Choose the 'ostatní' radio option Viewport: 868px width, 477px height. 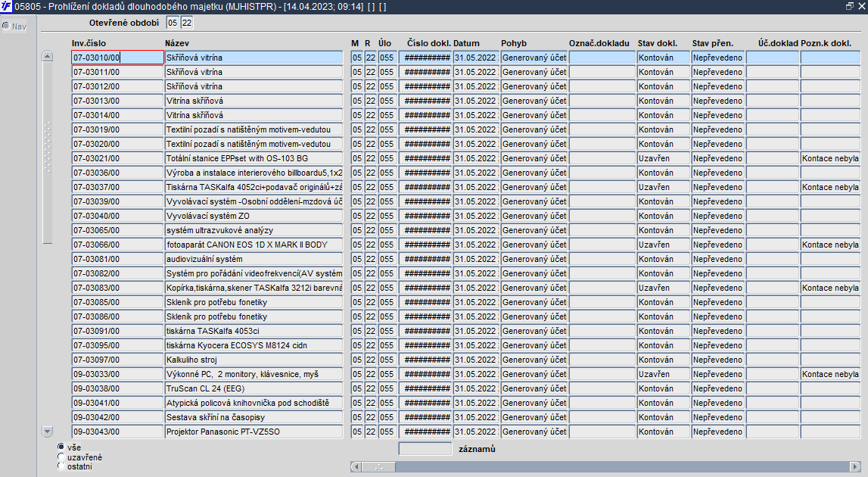coord(61,466)
